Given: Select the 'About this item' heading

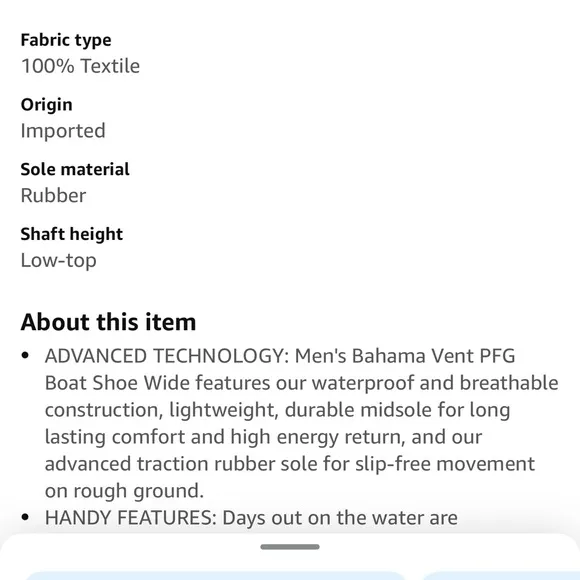Looking at the screenshot, I should pyautogui.click(x=108, y=322).
